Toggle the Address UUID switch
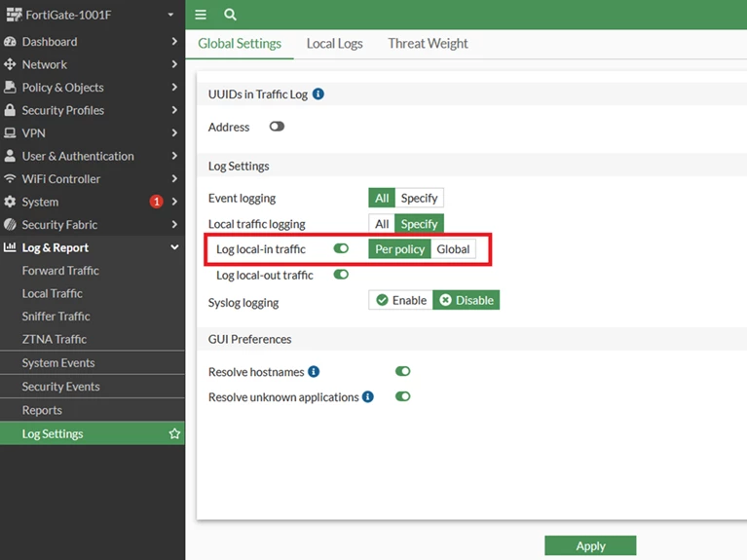This screenshot has width=747, height=560. click(277, 127)
